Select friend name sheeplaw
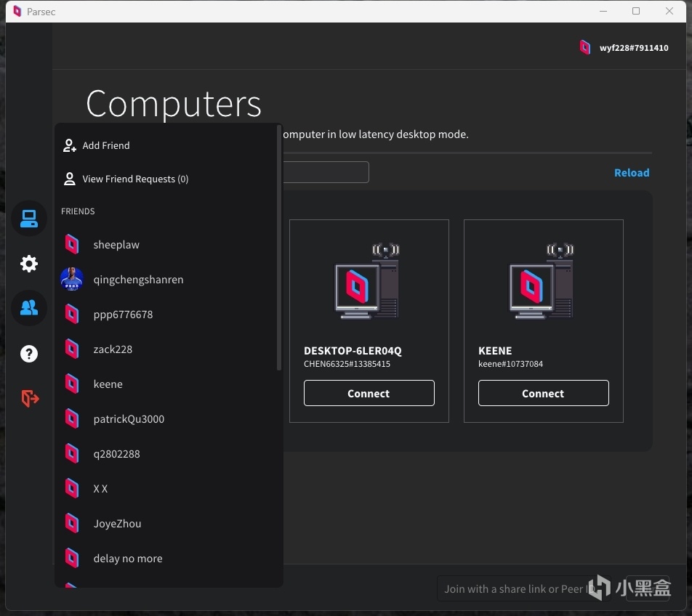Screen dimensions: 692x616 pos(116,244)
